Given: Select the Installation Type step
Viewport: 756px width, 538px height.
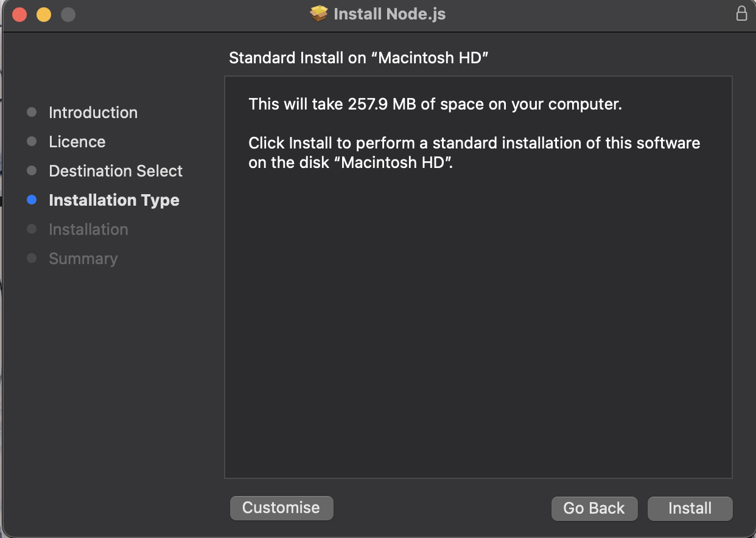Looking at the screenshot, I should point(114,200).
